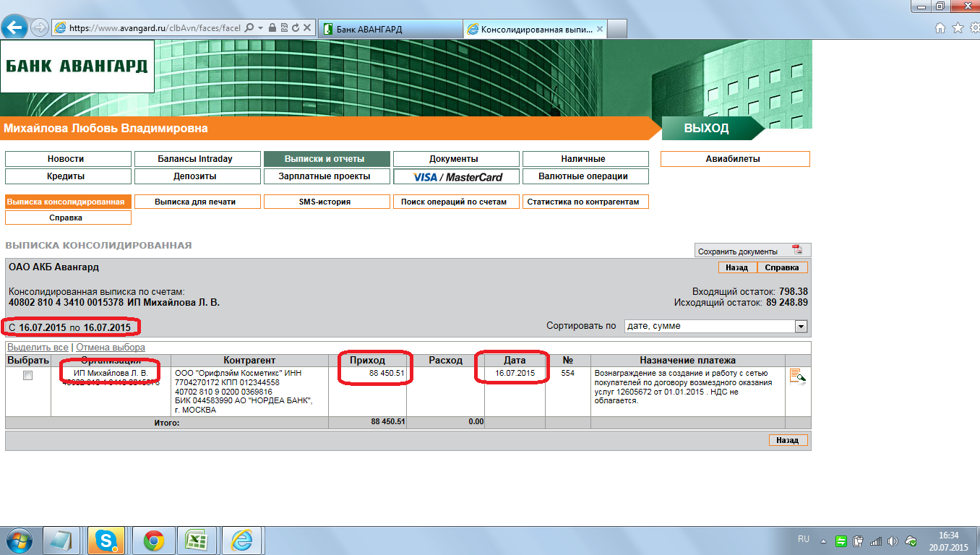The width and height of the screenshot is (980, 555).
Task: Open the taskbar clock and date
Action: [x=948, y=541]
